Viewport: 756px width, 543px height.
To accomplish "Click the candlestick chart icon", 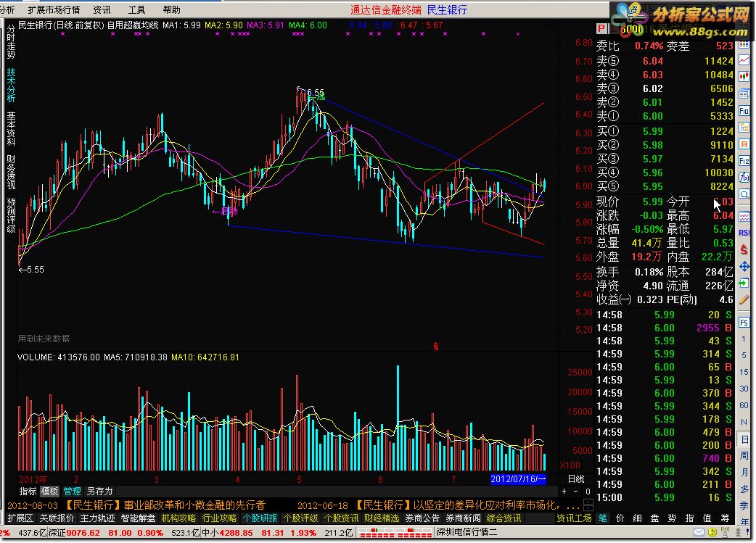I will (744, 76).
